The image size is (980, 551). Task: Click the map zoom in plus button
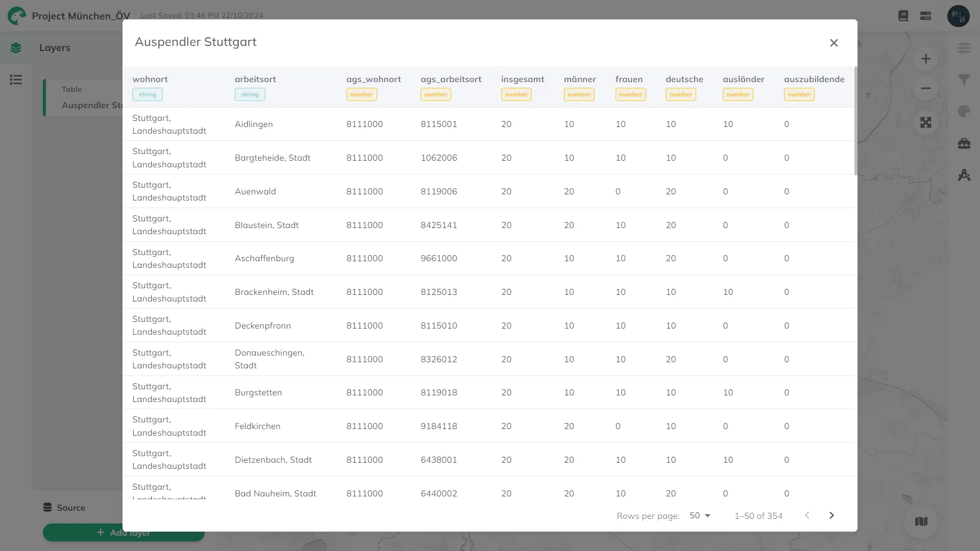point(925,59)
